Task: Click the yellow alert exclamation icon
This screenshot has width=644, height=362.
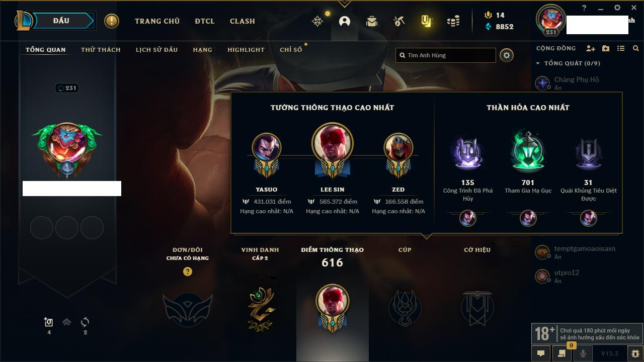Action: tap(112, 21)
